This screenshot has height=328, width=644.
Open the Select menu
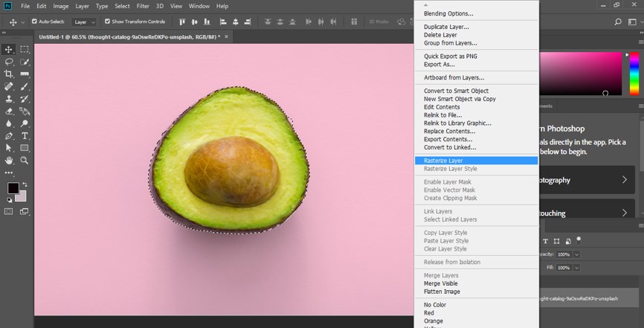[122, 6]
